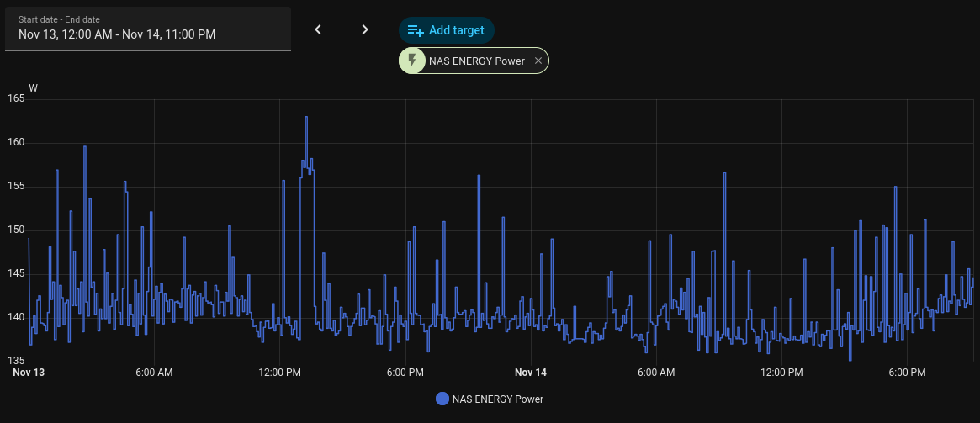Click the highest power spike near 163 W
This screenshot has height=423, width=980.
[x=306, y=117]
